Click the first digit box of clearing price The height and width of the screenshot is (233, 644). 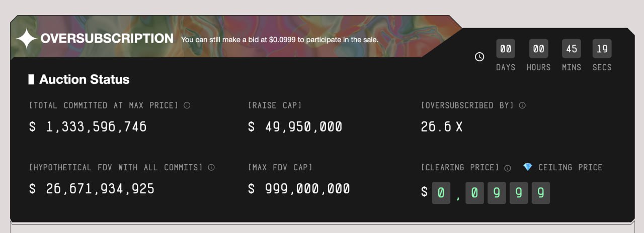[x=441, y=193]
